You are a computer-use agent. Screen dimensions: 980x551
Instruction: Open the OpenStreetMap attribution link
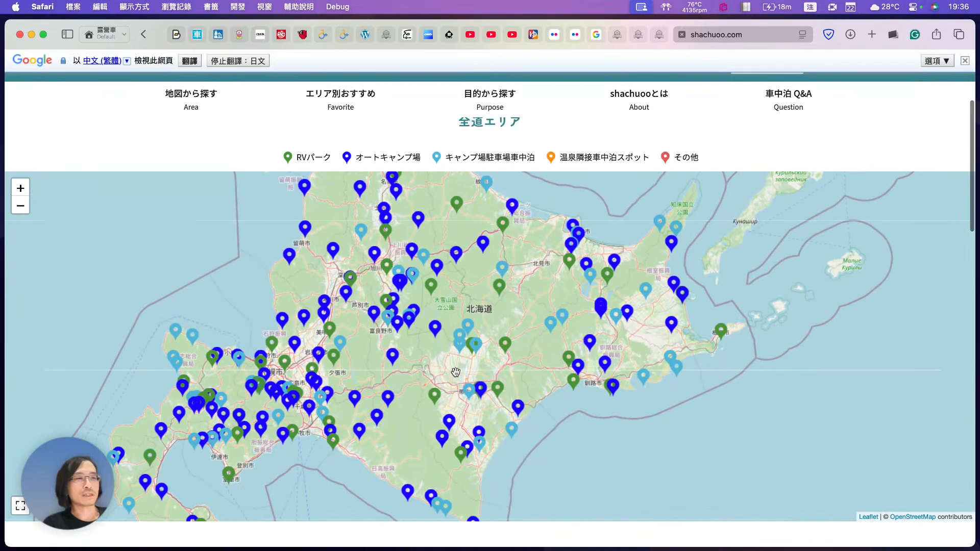click(x=913, y=517)
